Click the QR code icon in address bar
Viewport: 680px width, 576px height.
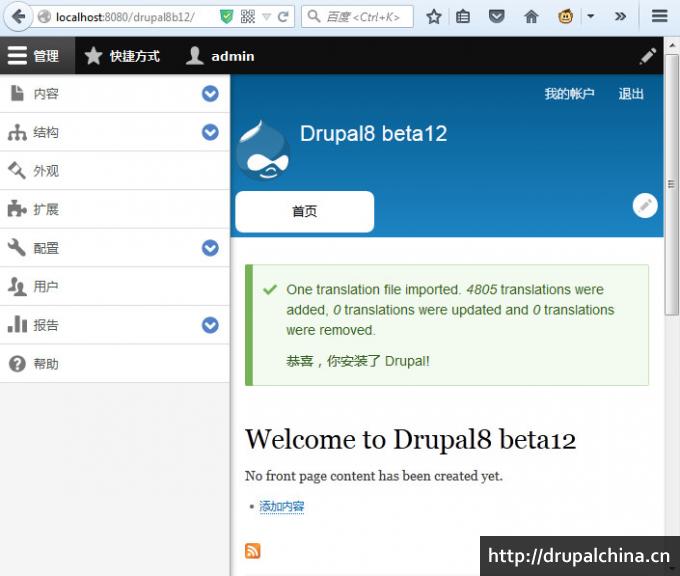(x=248, y=17)
